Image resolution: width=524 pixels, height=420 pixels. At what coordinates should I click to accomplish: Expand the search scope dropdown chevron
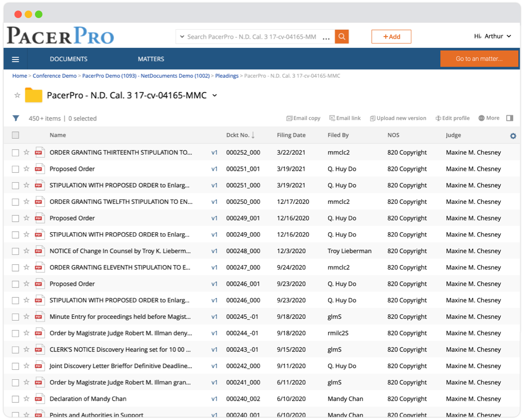pyautogui.click(x=182, y=37)
